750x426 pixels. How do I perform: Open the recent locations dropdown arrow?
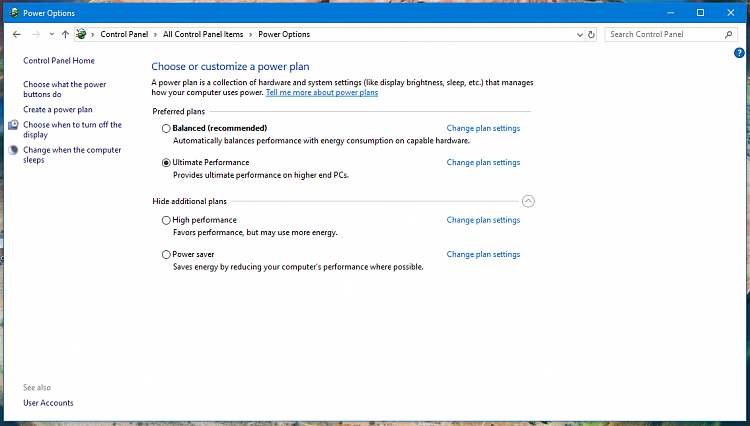pyautogui.click(x=52, y=34)
